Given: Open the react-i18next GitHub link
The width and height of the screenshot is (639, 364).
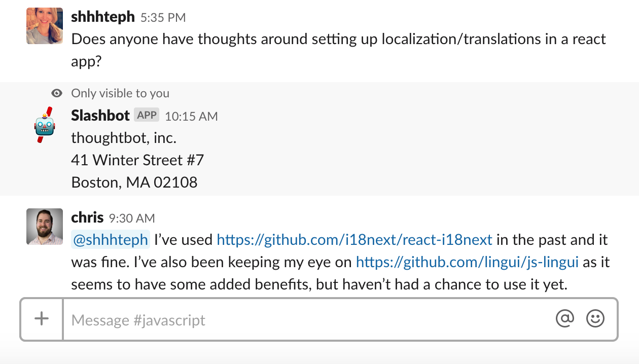Looking at the screenshot, I should point(354,239).
